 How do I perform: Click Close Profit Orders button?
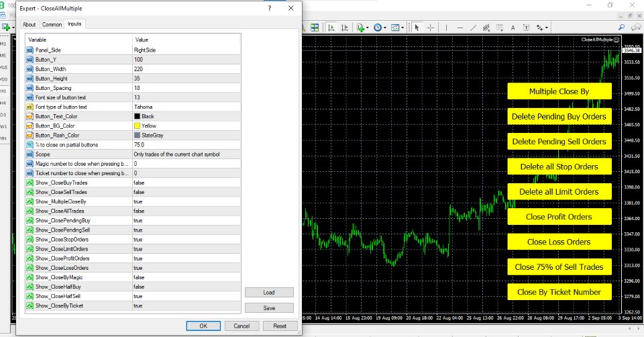click(559, 217)
